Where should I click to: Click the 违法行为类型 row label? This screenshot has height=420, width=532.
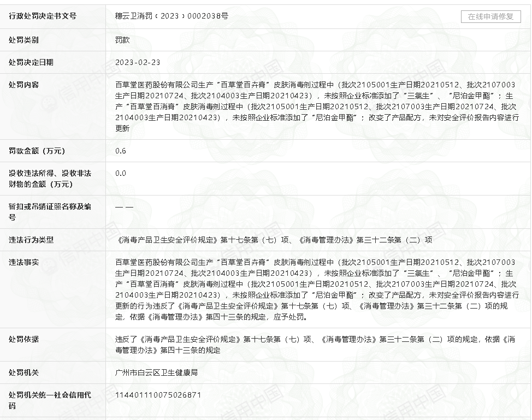click(31, 240)
